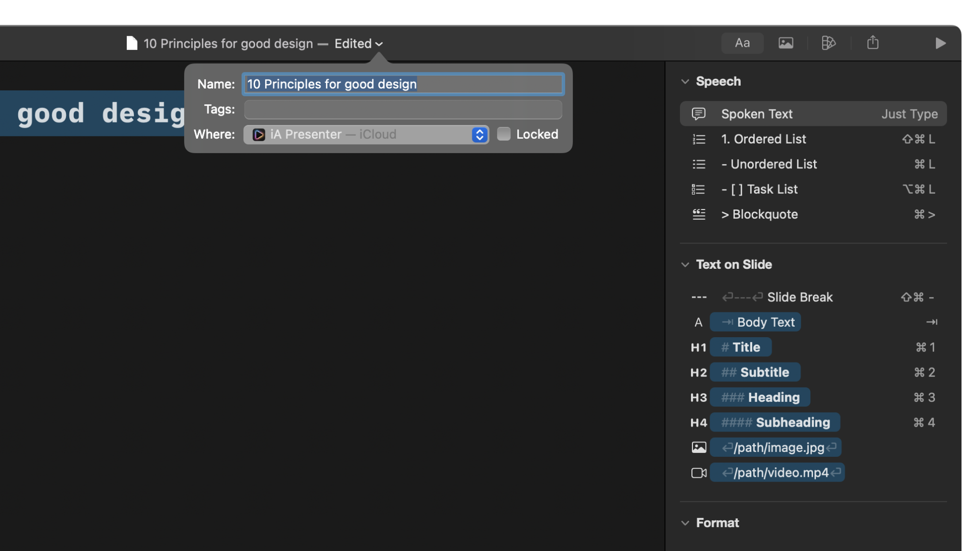Start the presentation with the Play button
This screenshot has width=980, height=551.
(x=940, y=43)
